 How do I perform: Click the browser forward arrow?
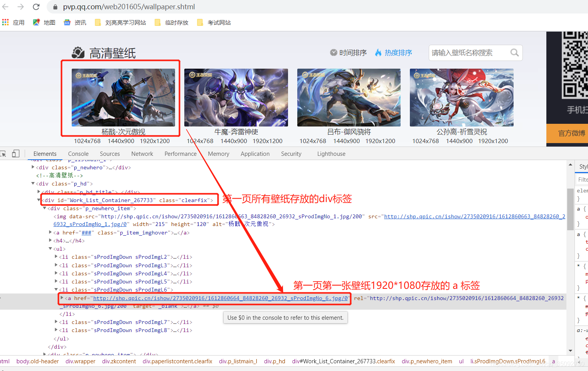click(21, 7)
